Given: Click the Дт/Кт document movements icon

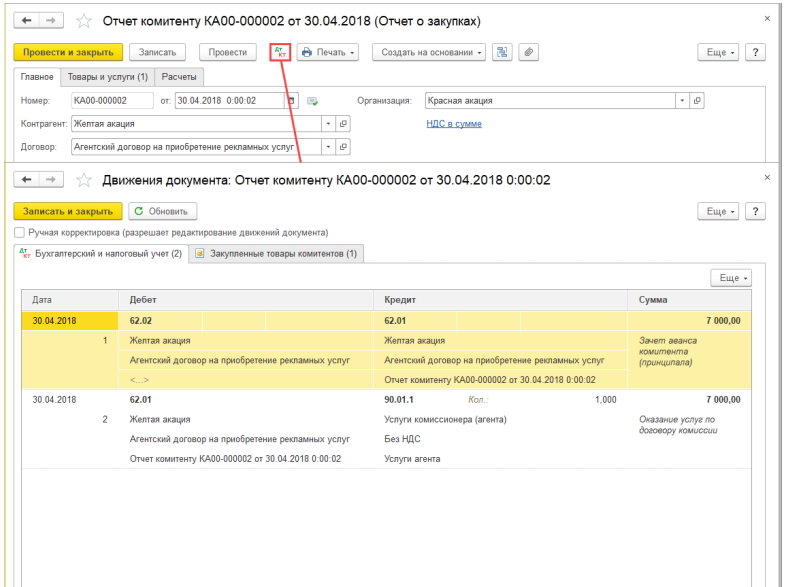Looking at the screenshot, I should click(x=280, y=52).
